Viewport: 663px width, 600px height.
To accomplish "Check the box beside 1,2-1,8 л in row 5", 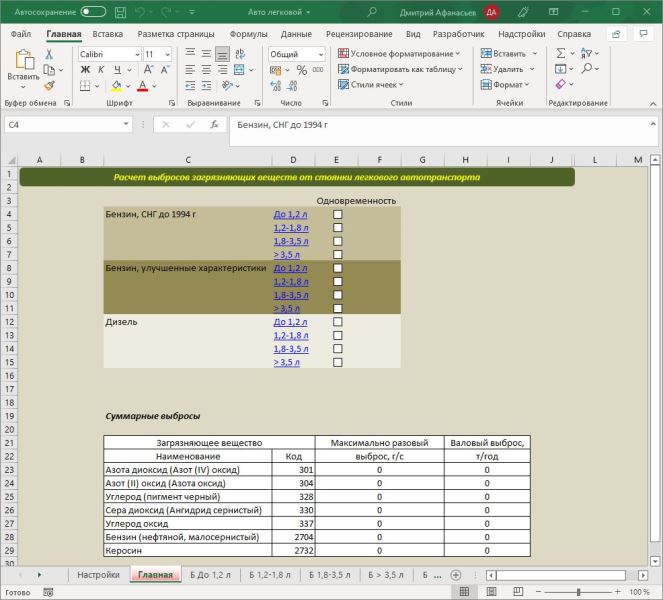I will click(337, 228).
